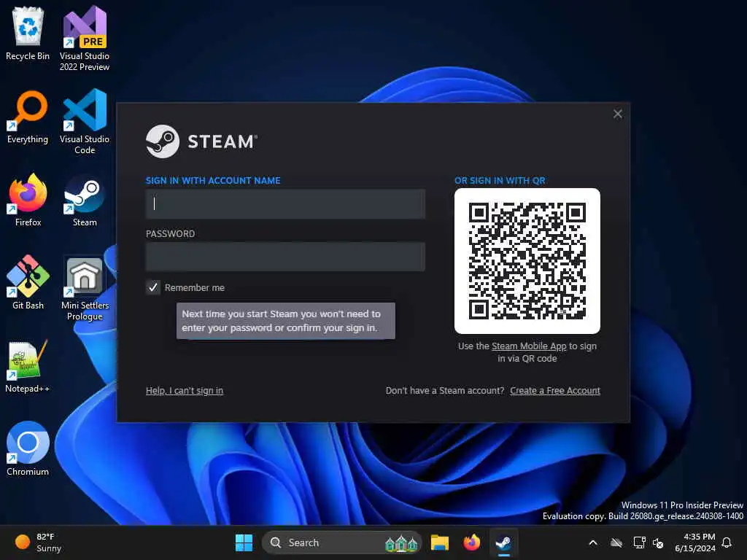The image size is (747, 560).
Task: Open the clock showing 4:35 PM
Action: point(695,542)
